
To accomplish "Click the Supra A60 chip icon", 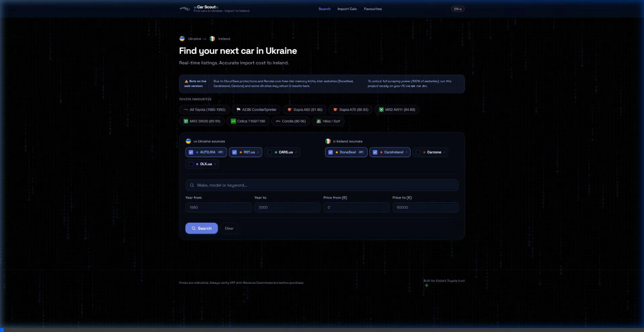I will [x=289, y=110].
